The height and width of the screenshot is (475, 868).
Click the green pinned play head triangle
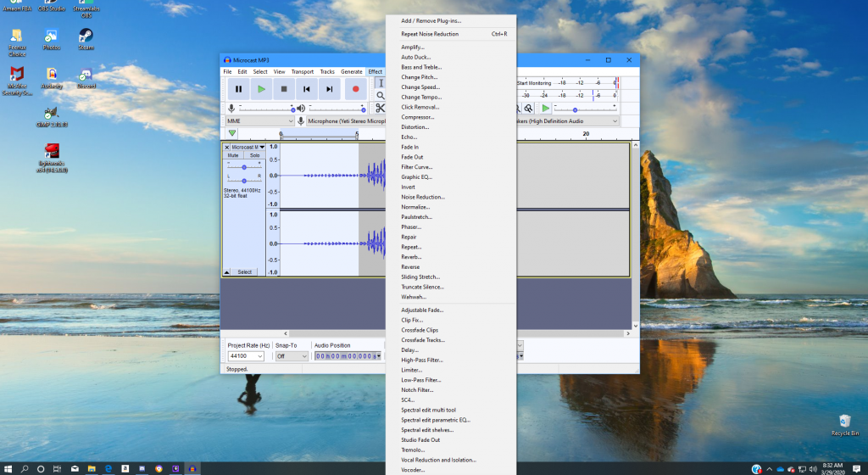coord(232,133)
